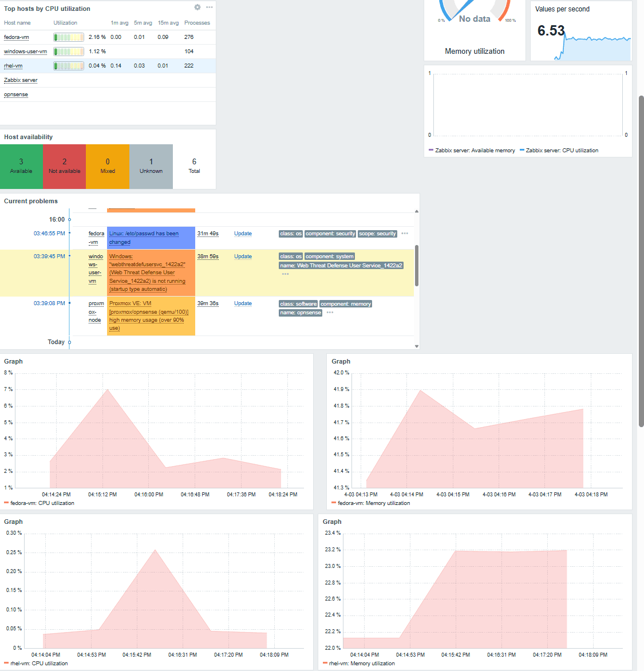The width and height of the screenshot is (644, 671).
Task: Click rhel-vm CPU utilization graph legend
Action: click(x=36, y=664)
